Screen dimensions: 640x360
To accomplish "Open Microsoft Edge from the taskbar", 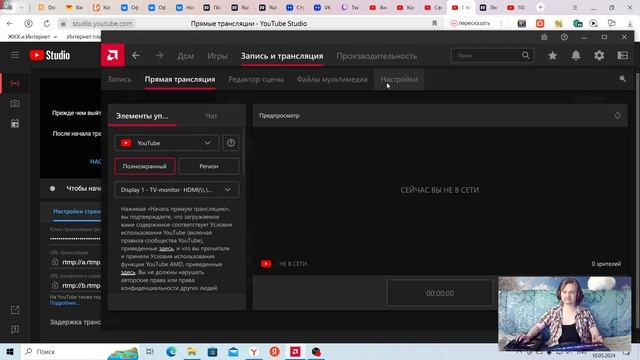I will point(171,351).
